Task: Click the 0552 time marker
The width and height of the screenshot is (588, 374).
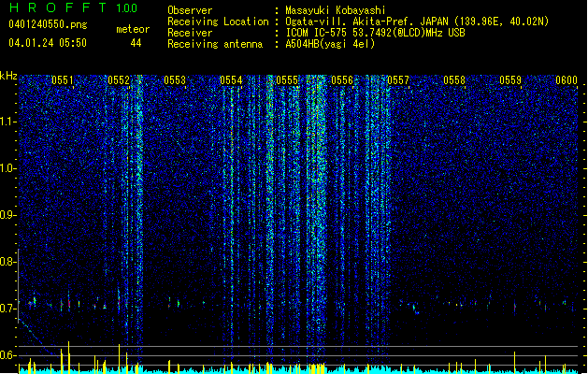Action: pos(119,80)
